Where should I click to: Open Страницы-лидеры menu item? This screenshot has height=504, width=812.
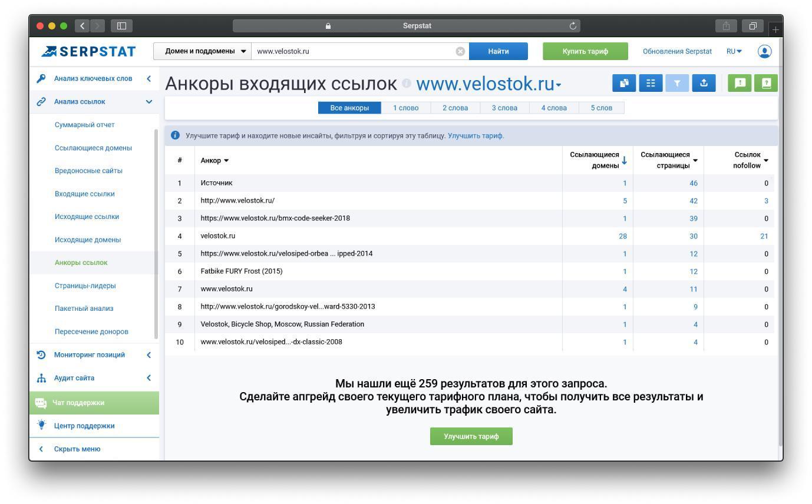click(x=85, y=286)
